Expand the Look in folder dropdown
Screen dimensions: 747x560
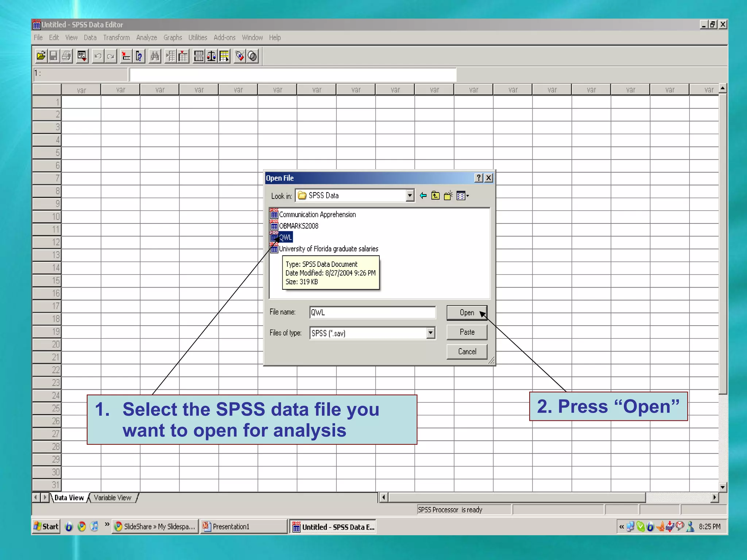pos(410,196)
